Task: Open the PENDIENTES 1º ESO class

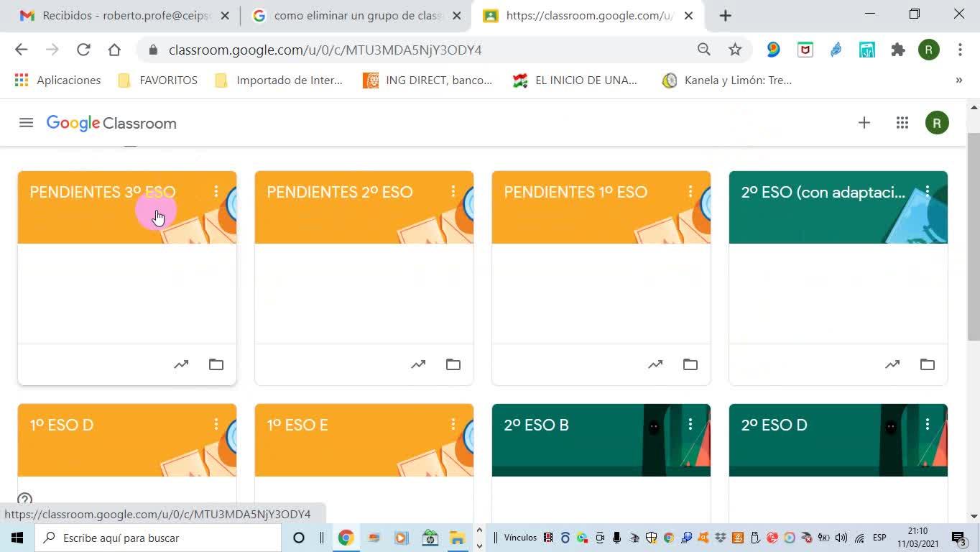Action: pyautogui.click(x=575, y=192)
